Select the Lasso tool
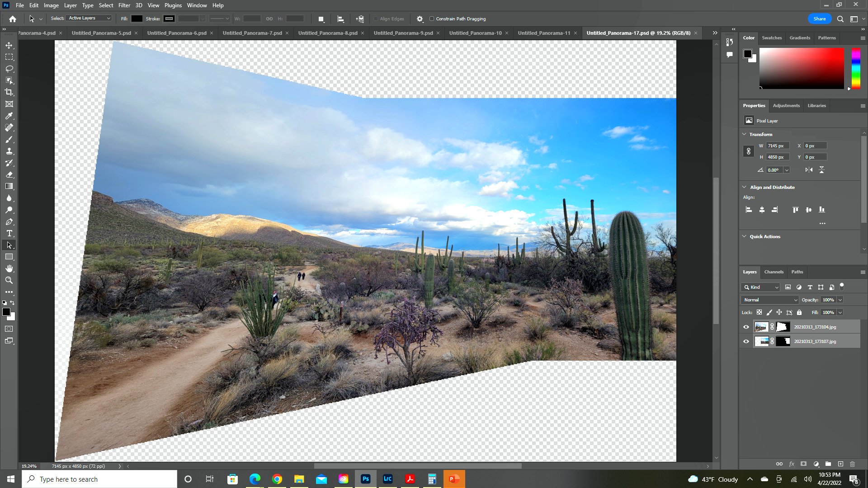The height and width of the screenshot is (488, 868). coord(9,69)
